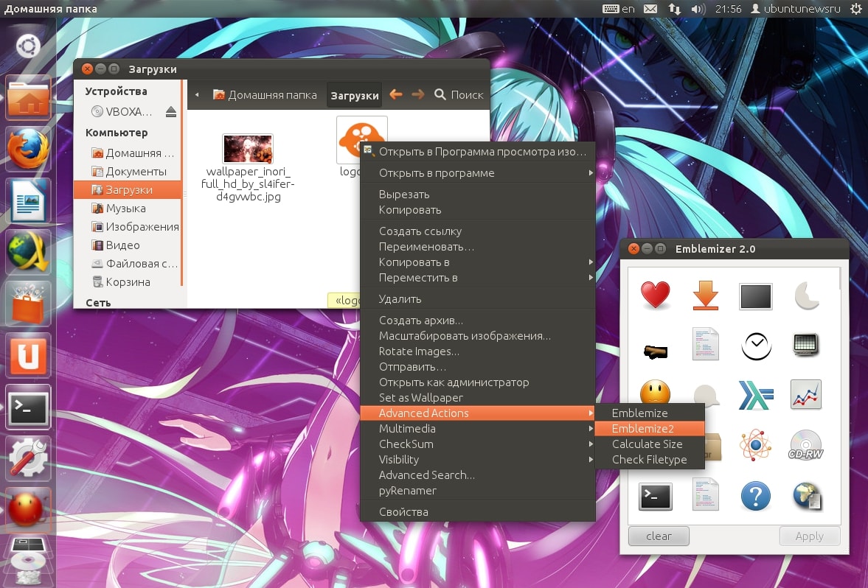Select the red heart emblem in Emblemizer
This screenshot has height=588, width=868.
[656, 295]
